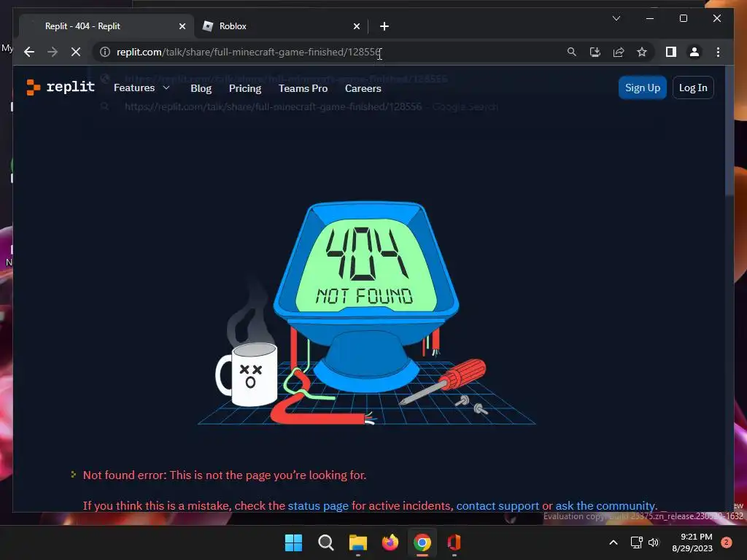The image size is (747, 560).
Task: Share this page via the share icon
Action: pyautogui.click(x=619, y=52)
